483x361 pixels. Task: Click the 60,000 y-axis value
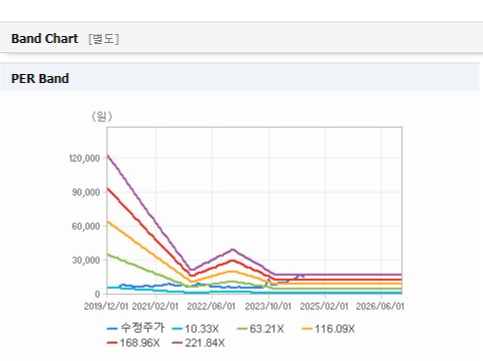[x=86, y=226]
